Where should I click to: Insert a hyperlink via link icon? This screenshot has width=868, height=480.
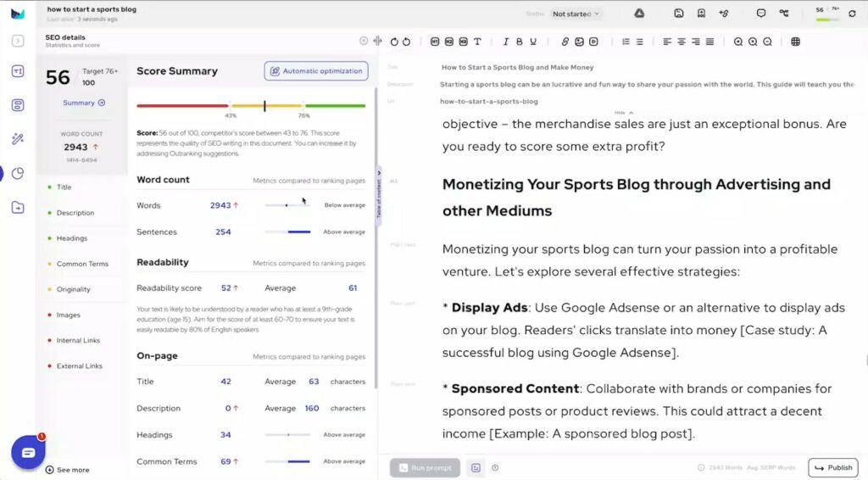(x=565, y=42)
